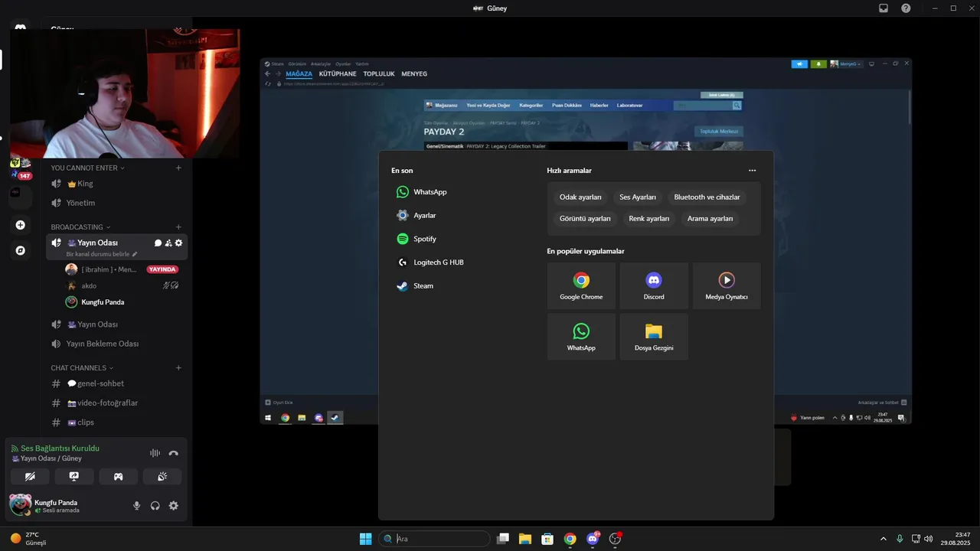
Task: Open Medya Oynatıcı app tile
Action: click(x=727, y=286)
